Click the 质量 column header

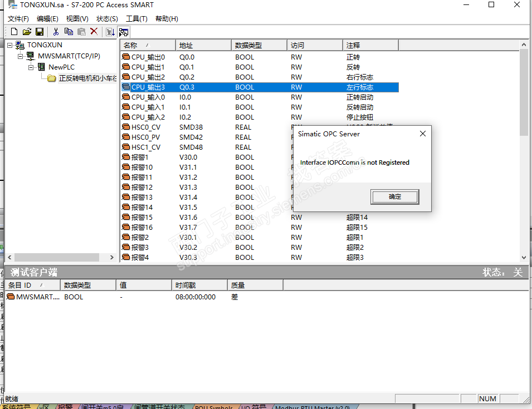point(255,285)
